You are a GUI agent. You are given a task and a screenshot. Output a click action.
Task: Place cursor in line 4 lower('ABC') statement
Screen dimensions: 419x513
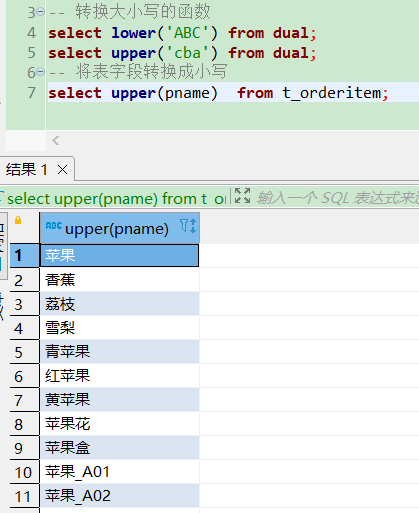click(182, 33)
